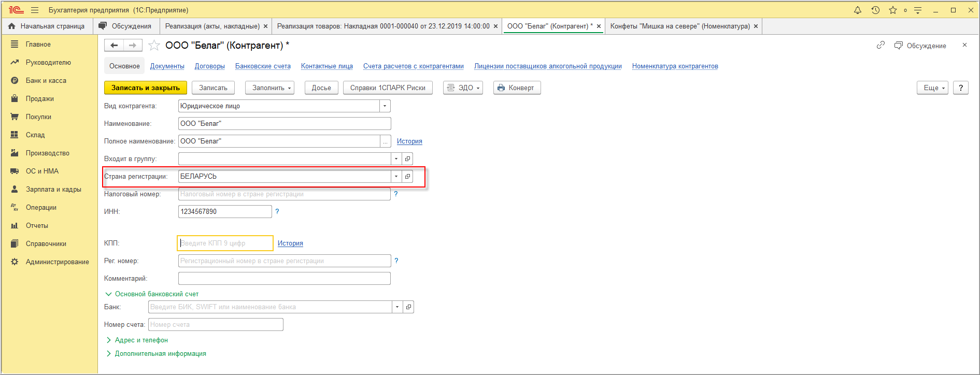Screen dimensions: 980x375
Task: Click the favorites star in title bar
Action: pyautogui.click(x=892, y=10)
